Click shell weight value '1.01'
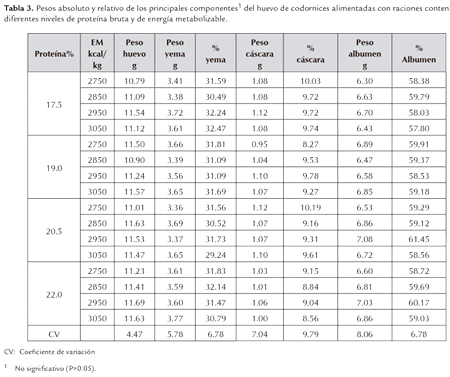450x377 pixels. pyautogui.click(x=260, y=287)
